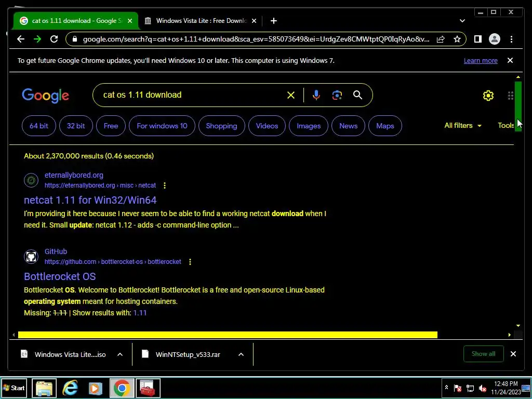Open the netcat 1.11 for Win32/Win64 result
This screenshot has width=532, height=399.
click(90, 200)
